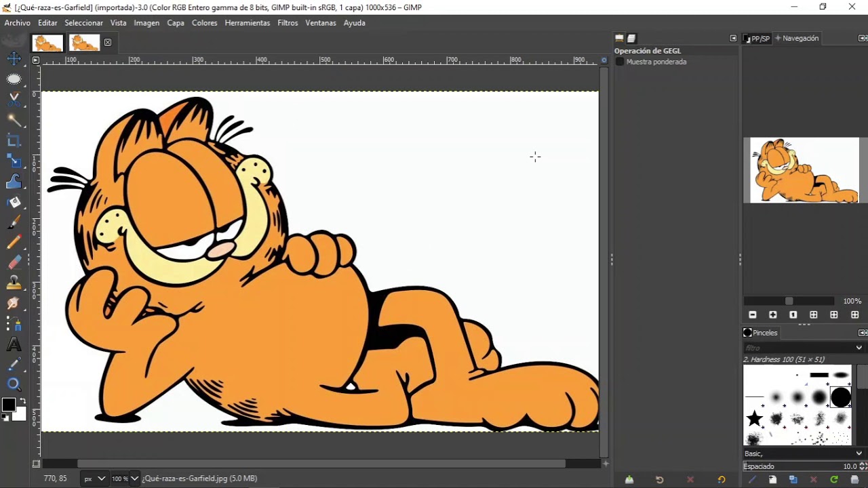Screen dimensions: 868x488
Task: Open the Editar menu
Action: tap(47, 22)
